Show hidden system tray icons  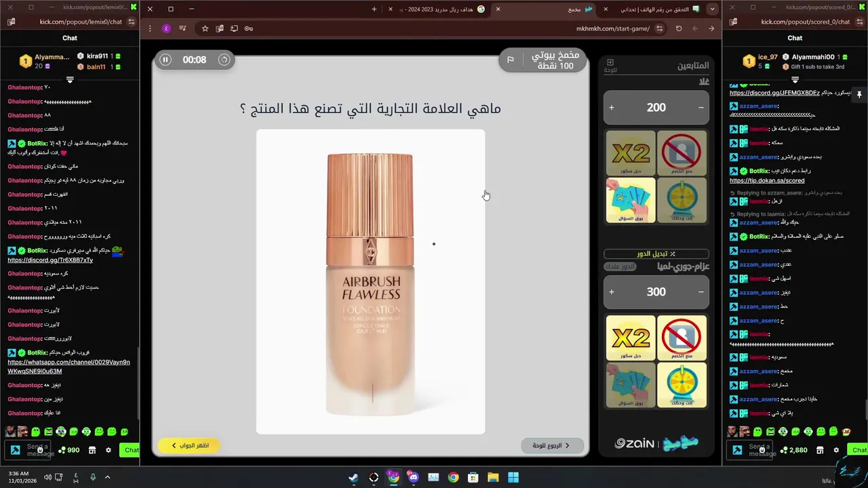pos(107,477)
